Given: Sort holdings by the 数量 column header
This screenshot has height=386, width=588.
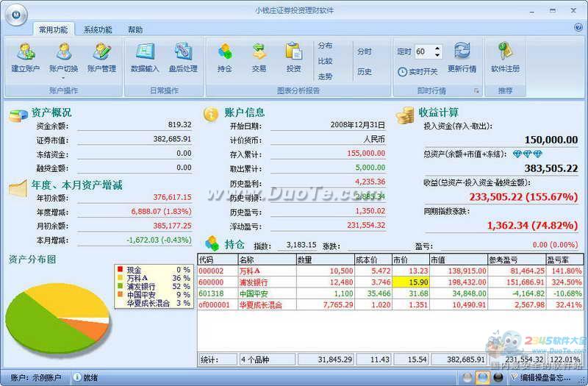Looking at the screenshot, I should tap(326, 260).
